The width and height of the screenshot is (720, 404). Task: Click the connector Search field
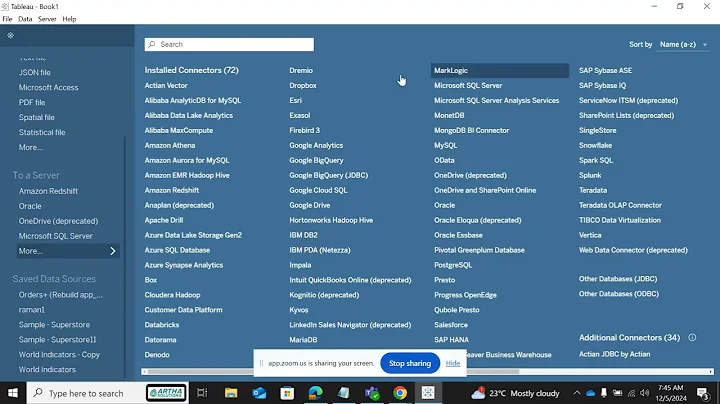(x=229, y=45)
